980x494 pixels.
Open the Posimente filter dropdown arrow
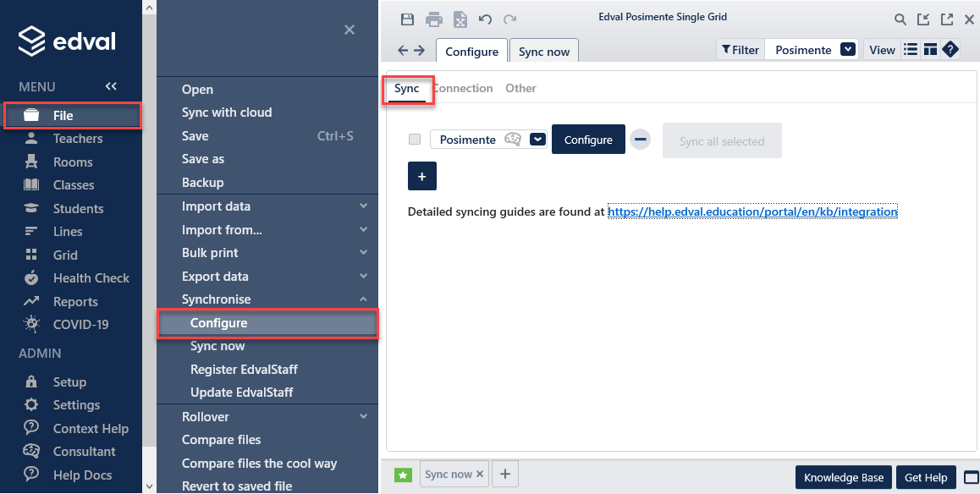847,49
